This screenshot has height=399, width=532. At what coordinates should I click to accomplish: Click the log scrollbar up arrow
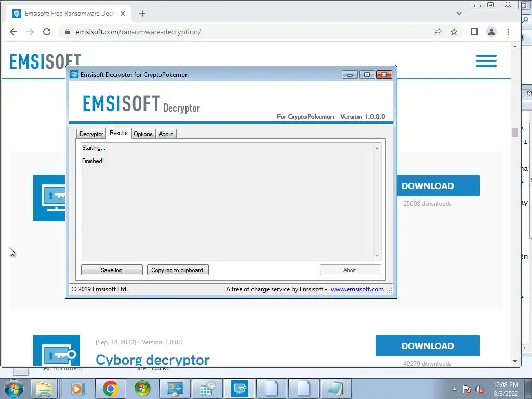click(x=377, y=148)
